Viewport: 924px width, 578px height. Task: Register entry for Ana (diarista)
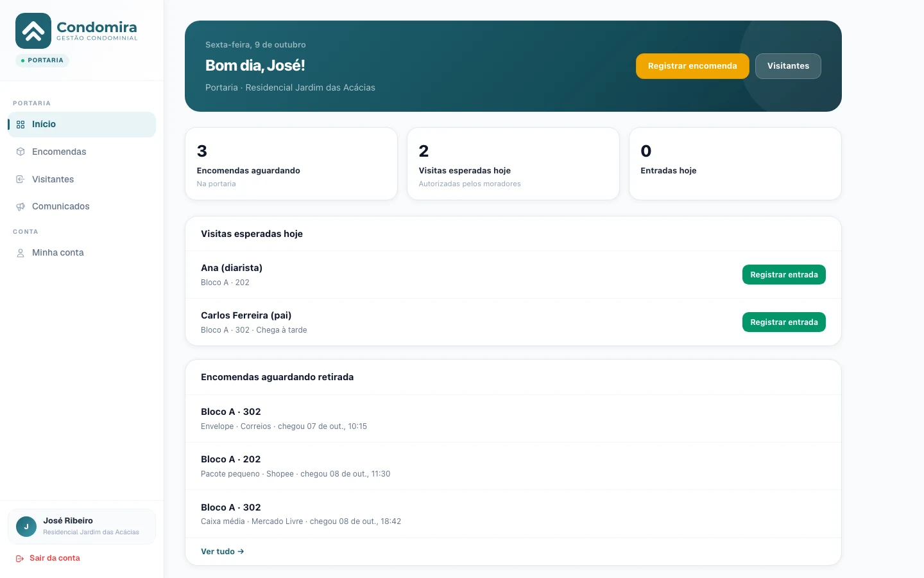click(x=783, y=275)
